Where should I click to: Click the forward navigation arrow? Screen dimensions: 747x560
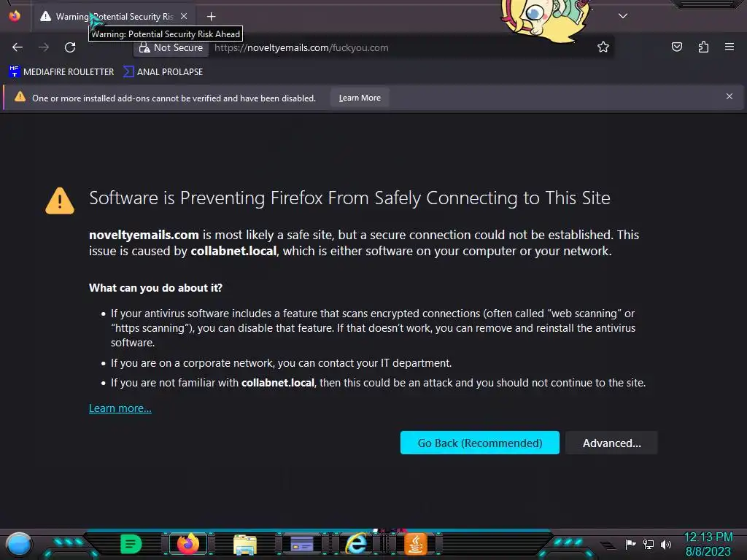[44, 47]
